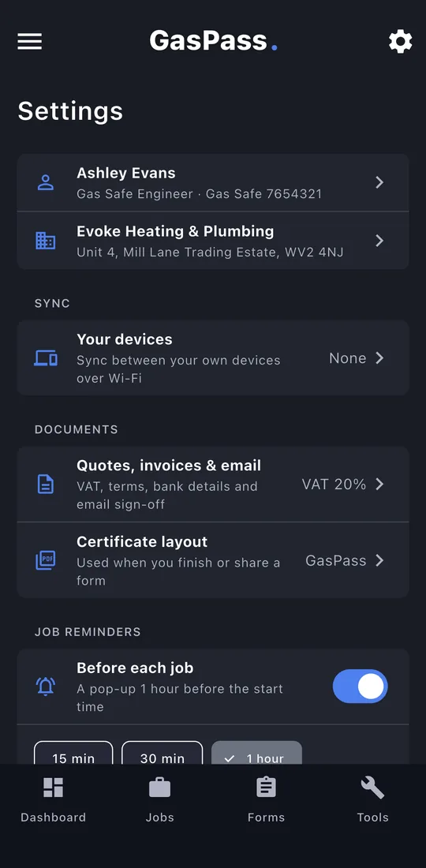Tap the person icon beside Ashley Evans

pos(46,182)
